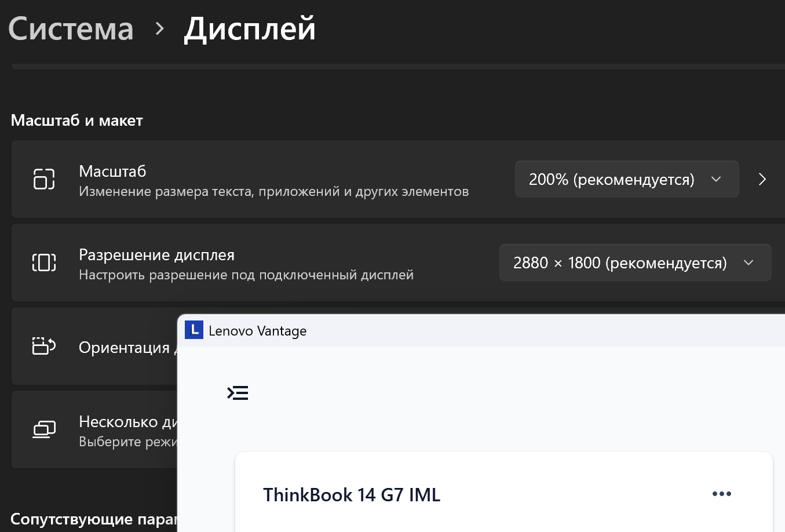The height and width of the screenshot is (532, 785).
Task: Click the ThinkBook 14 G7 IML device name
Action: [x=352, y=495]
